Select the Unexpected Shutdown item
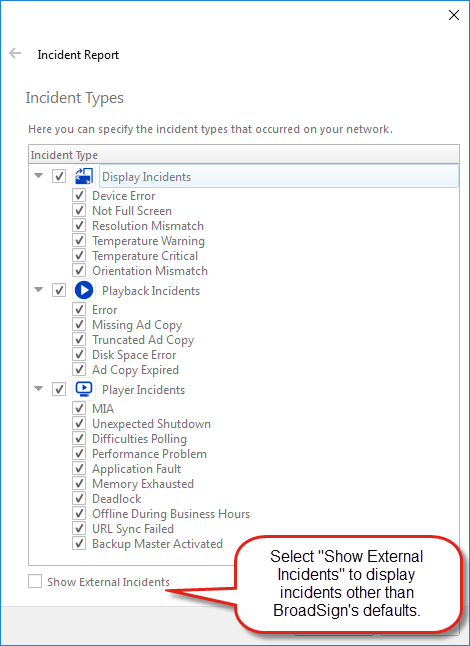Image resolution: width=470 pixels, height=646 pixels. coord(151,424)
